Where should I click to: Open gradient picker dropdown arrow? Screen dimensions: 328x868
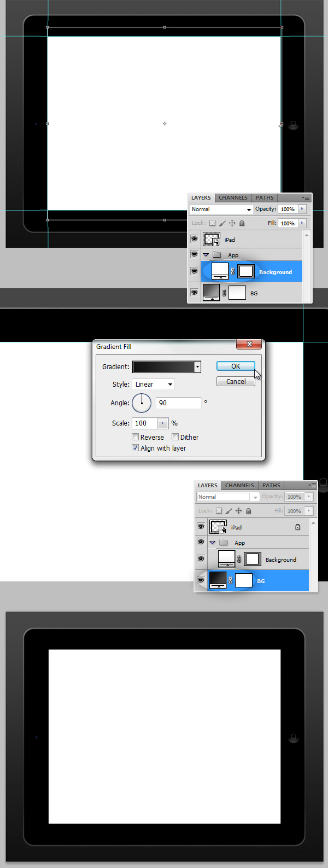point(198,367)
